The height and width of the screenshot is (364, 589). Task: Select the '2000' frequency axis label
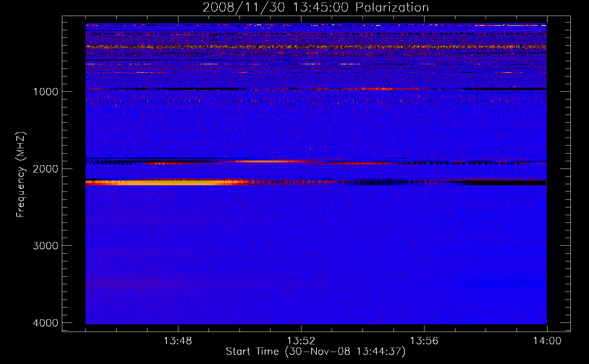tap(46, 169)
